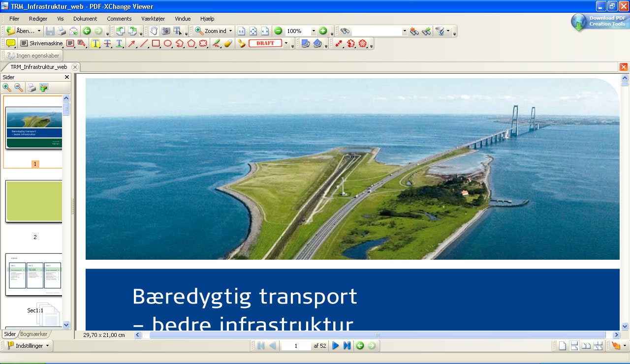Screen dimensions: 630x364
Task: Click the green zoom-in plus button
Action: [x=323, y=31]
